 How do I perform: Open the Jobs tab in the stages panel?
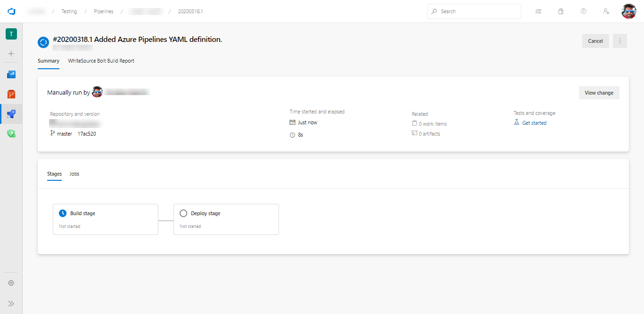(74, 174)
